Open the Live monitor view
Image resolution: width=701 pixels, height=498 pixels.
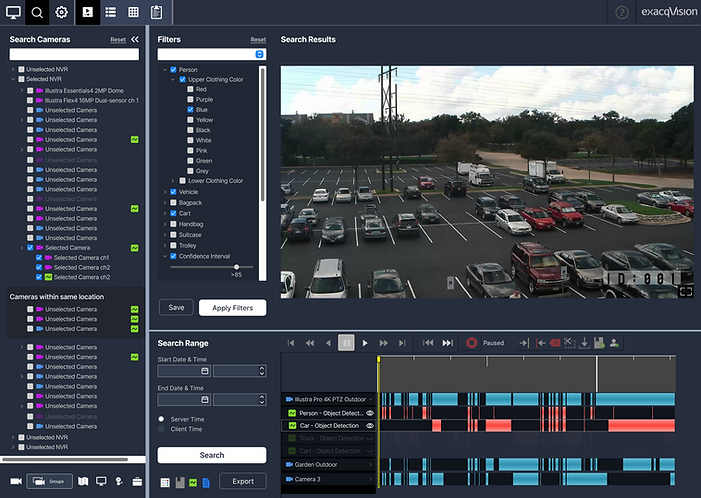click(x=13, y=13)
